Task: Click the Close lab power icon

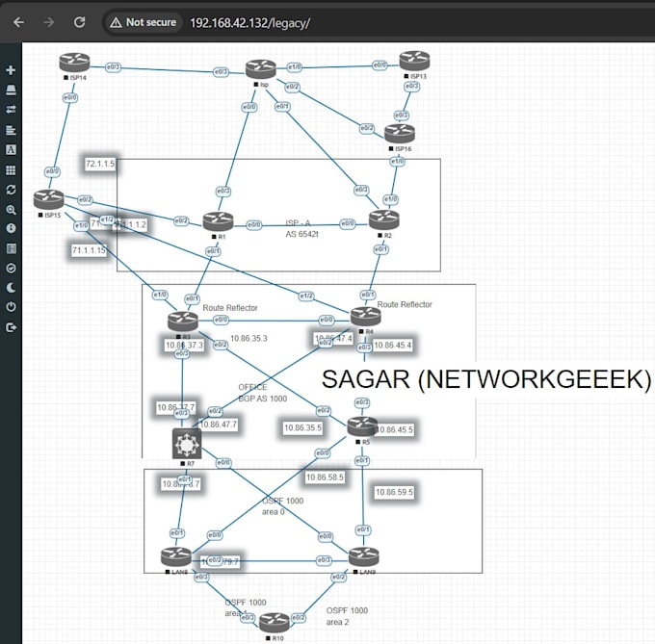Action: pos(11,307)
